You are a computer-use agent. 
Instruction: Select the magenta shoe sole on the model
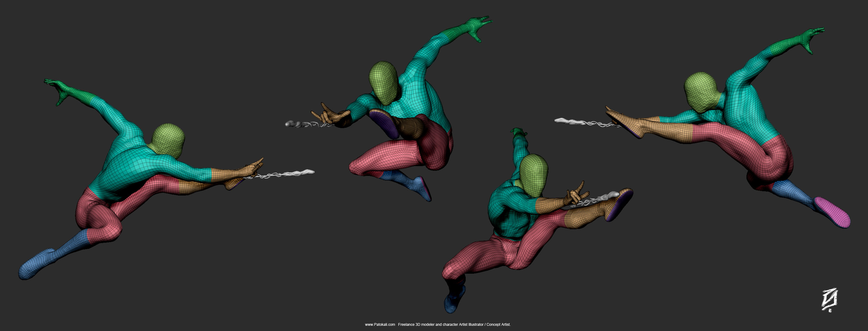(832, 213)
